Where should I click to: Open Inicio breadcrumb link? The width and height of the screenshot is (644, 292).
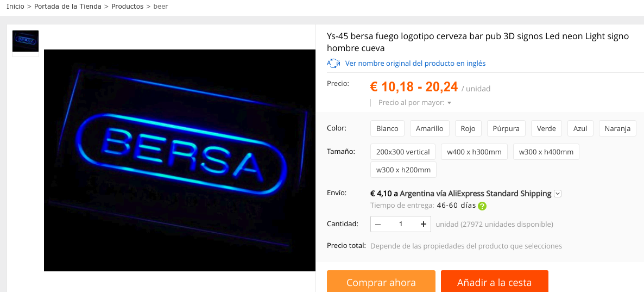(x=15, y=7)
